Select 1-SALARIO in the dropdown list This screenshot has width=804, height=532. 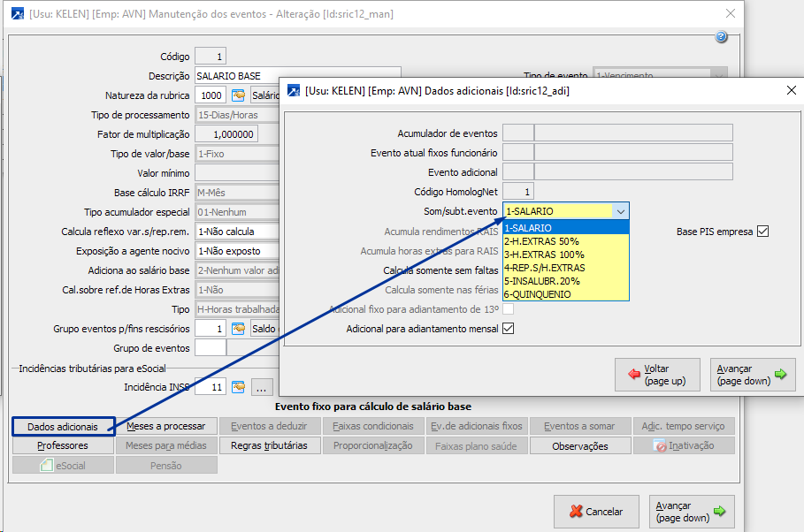[x=565, y=228]
